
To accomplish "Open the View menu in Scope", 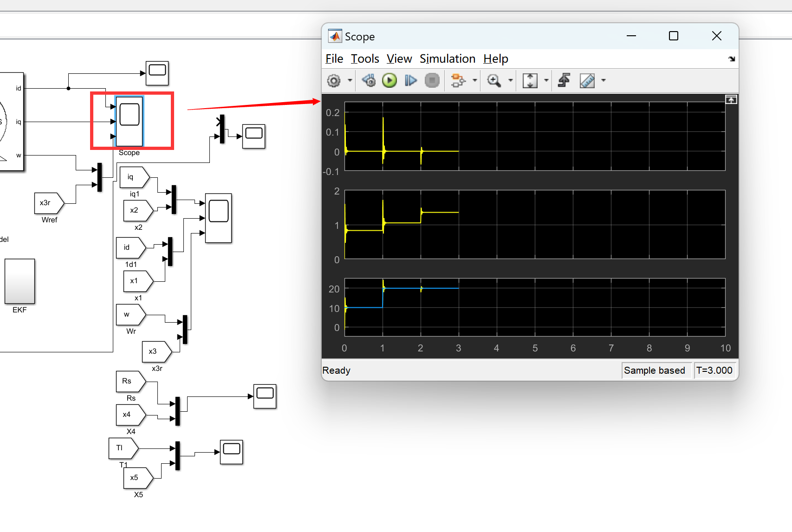I will point(399,59).
